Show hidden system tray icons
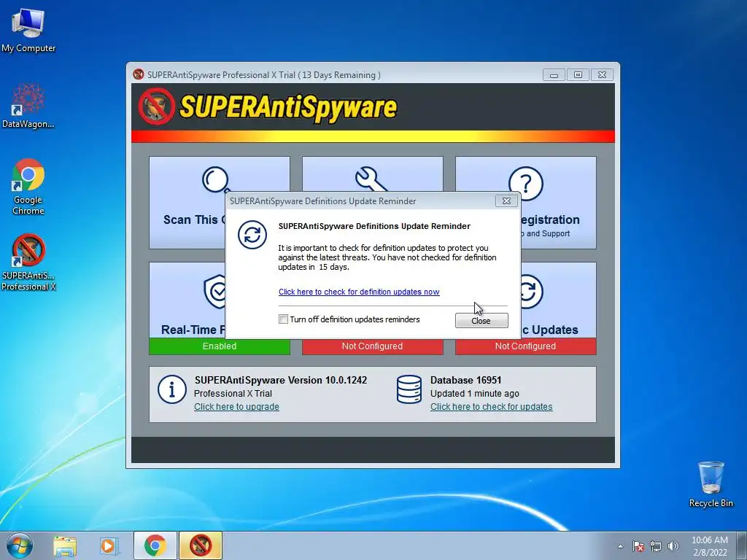This screenshot has width=747, height=560. [620, 546]
